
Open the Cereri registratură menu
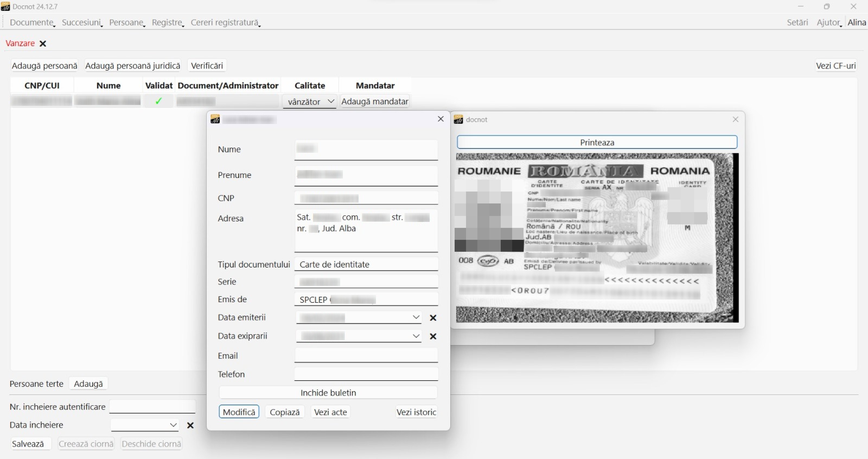[x=225, y=23]
